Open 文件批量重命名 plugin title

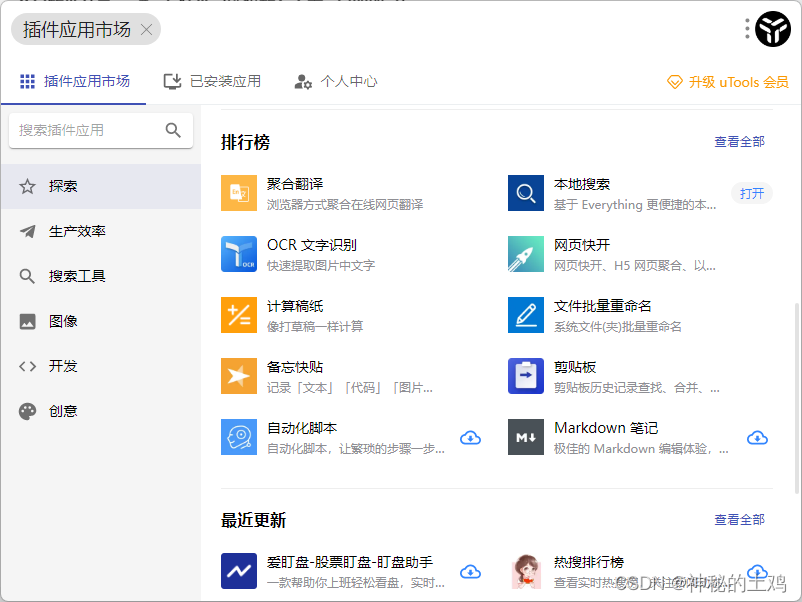pyautogui.click(x=603, y=306)
